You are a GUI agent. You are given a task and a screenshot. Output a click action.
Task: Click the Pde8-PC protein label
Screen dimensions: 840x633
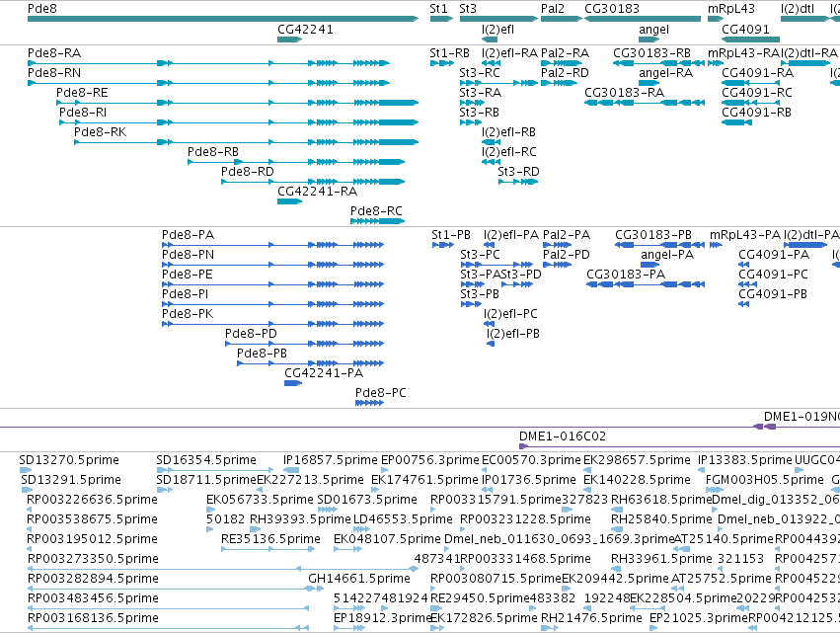point(381,393)
